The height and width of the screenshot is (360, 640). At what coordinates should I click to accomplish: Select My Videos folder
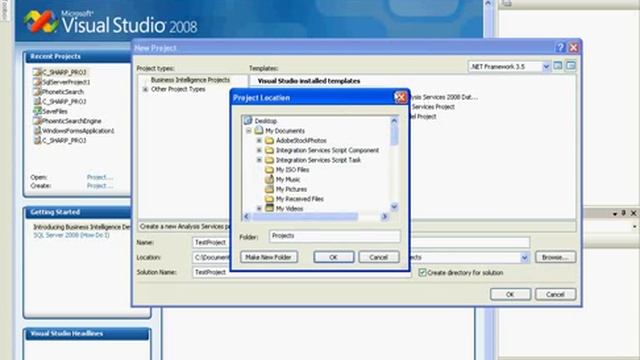coord(289,209)
